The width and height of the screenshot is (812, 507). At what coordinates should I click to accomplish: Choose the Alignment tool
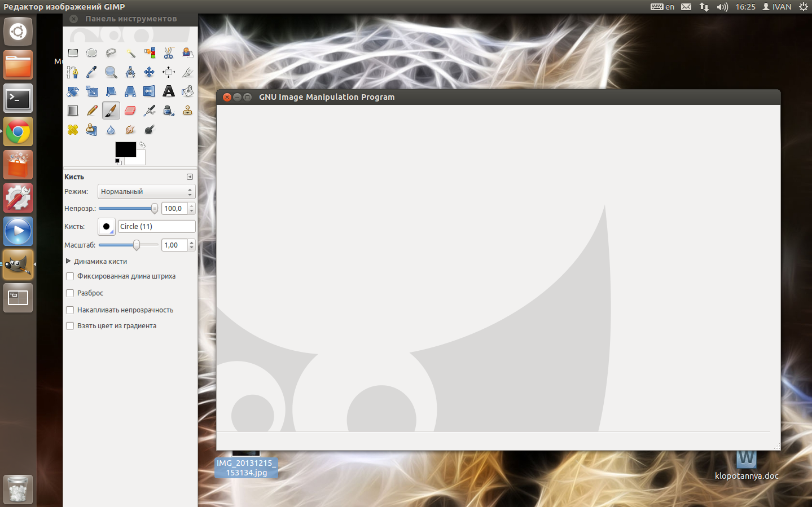(x=169, y=72)
